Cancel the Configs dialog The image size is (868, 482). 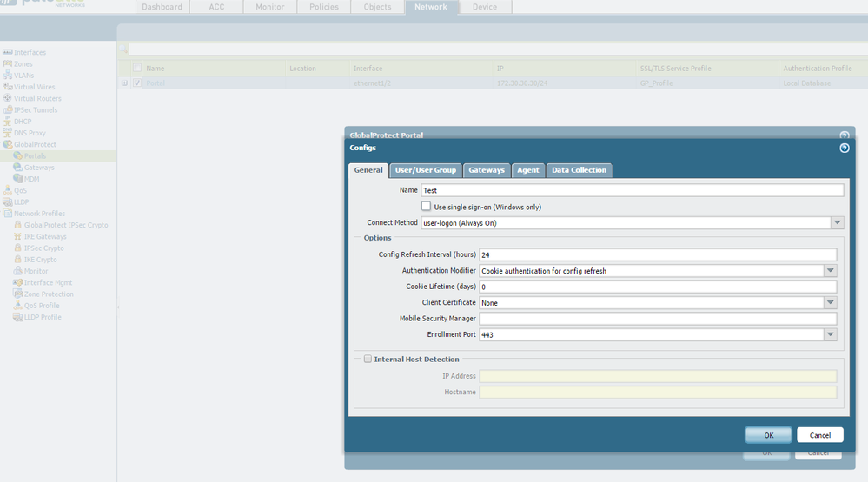pos(819,435)
